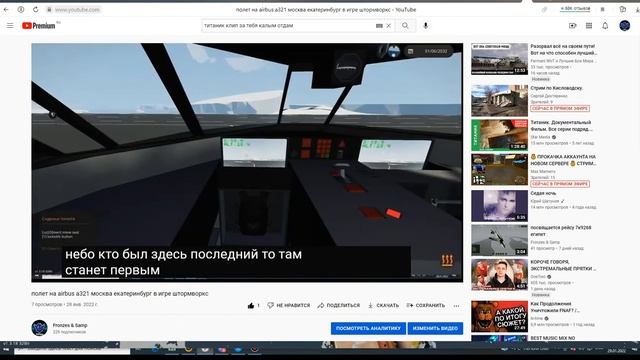Download the video via СКАЧАТЬ
Viewport: 640px width, 360px height.
(383, 305)
